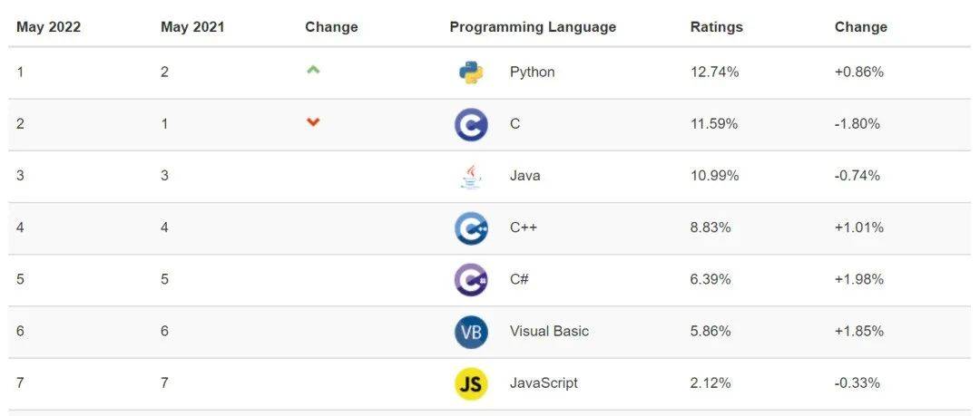Click the C# +1.98% change value
Screen dimensions: 980x416
[858, 279]
